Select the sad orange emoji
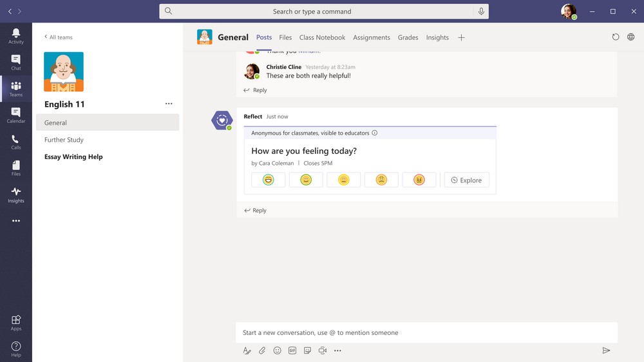 [x=381, y=180]
